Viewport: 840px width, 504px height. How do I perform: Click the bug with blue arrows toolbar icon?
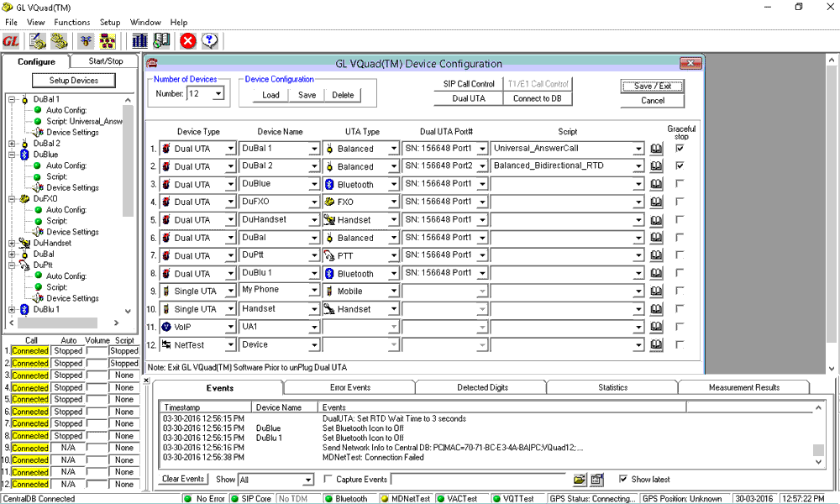[x=86, y=40]
